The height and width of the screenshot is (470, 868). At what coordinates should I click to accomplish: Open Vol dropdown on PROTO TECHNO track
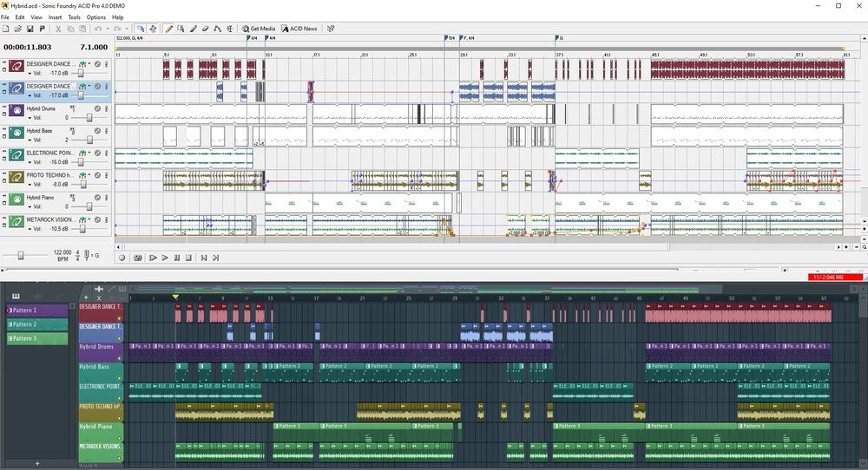30,184
